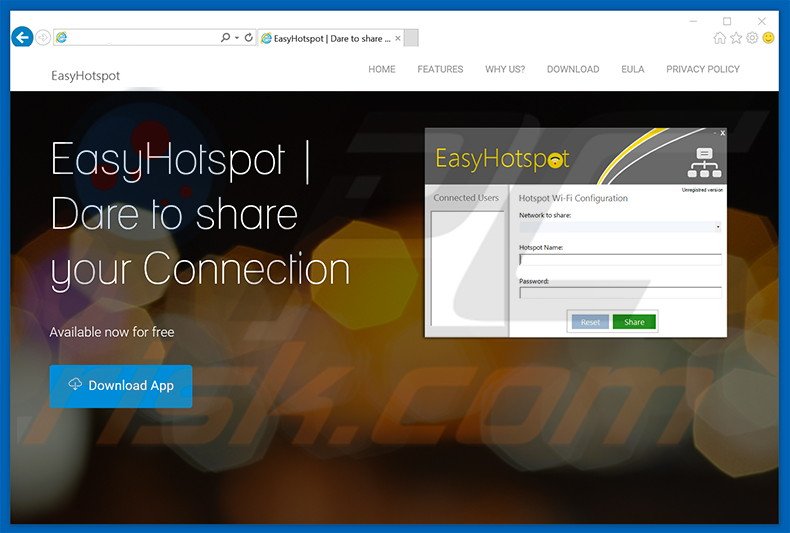Image resolution: width=790 pixels, height=533 pixels.
Task: Click the network diagram icon in EasyHotspot app
Action: [x=704, y=162]
